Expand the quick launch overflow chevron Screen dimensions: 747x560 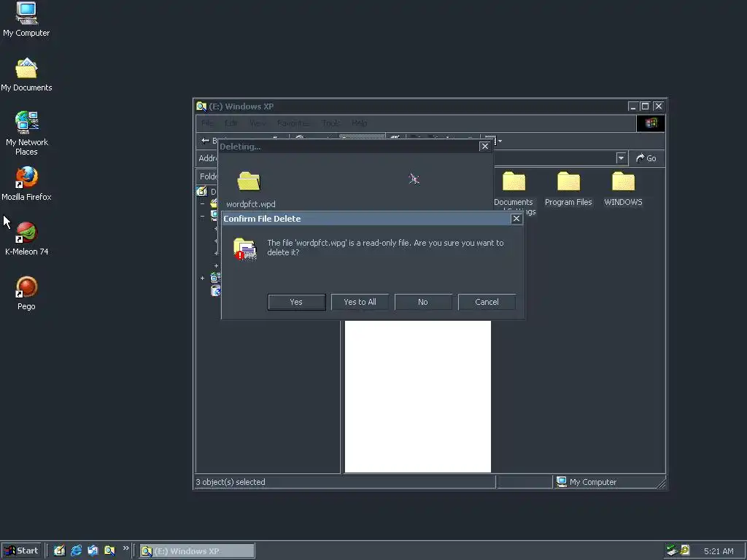(x=125, y=548)
